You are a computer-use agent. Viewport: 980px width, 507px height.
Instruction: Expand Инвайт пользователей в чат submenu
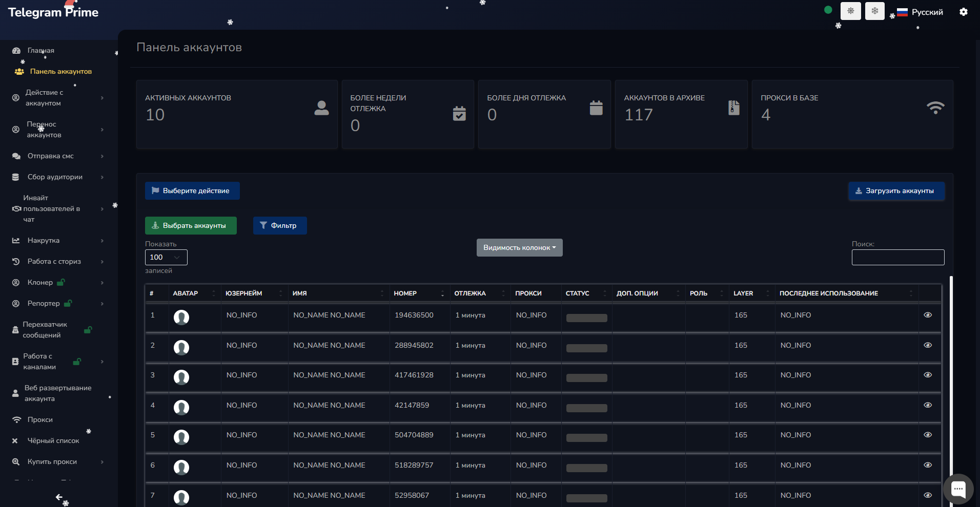pos(58,208)
